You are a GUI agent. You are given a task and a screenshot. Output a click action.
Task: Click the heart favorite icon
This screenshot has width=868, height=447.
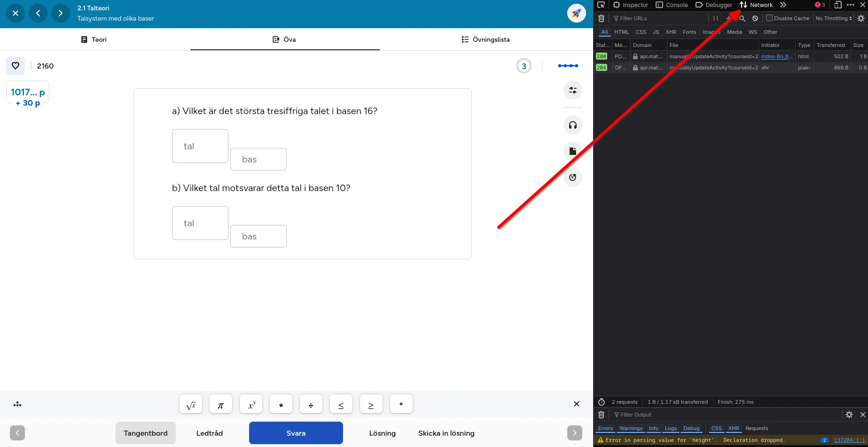click(16, 66)
